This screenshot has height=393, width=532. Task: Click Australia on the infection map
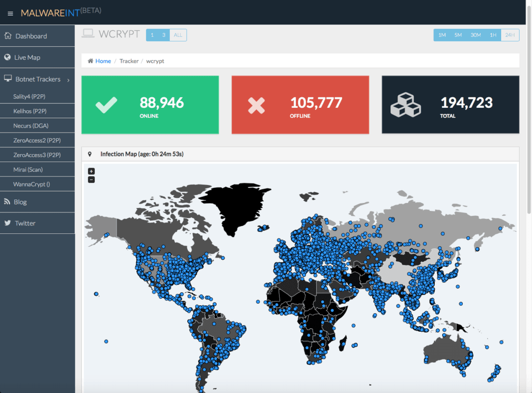447,352
